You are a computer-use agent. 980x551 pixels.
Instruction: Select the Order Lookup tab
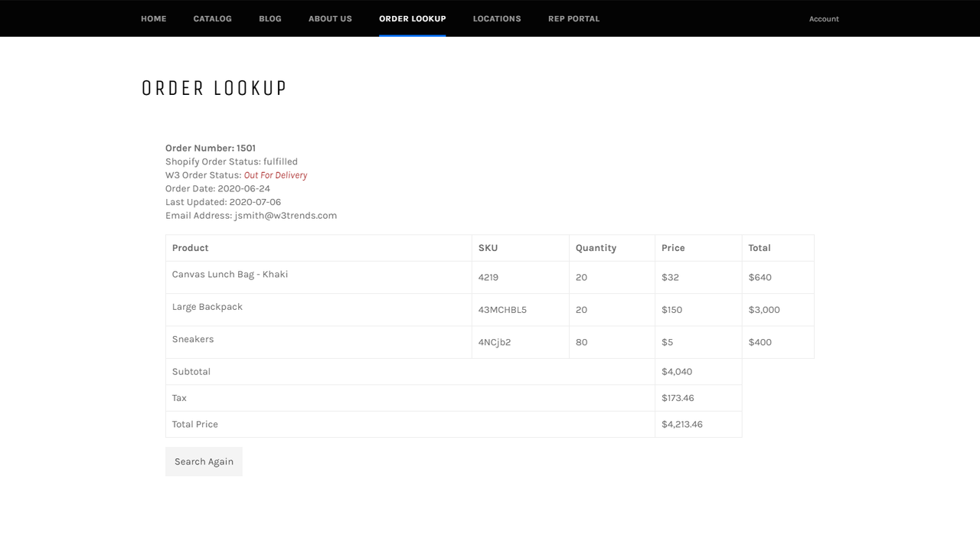tap(412, 18)
